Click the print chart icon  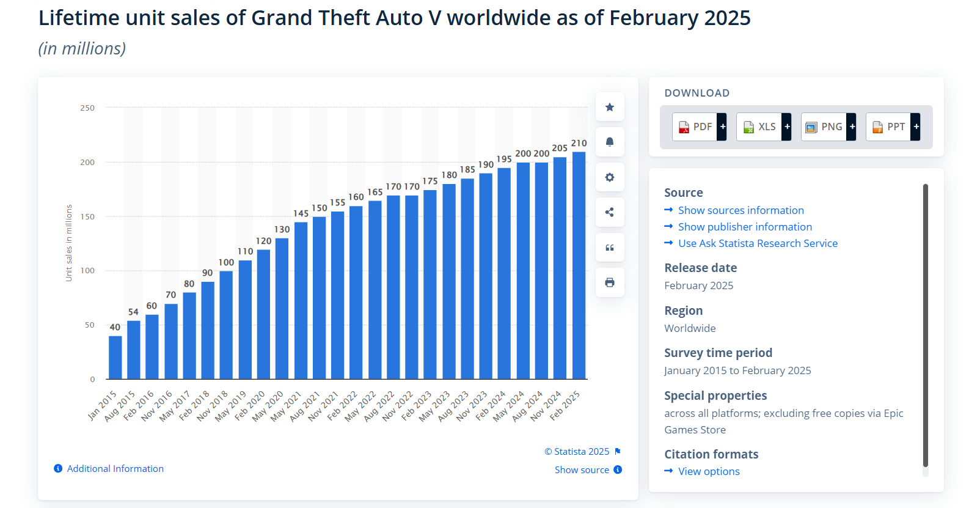(x=609, y=282)
